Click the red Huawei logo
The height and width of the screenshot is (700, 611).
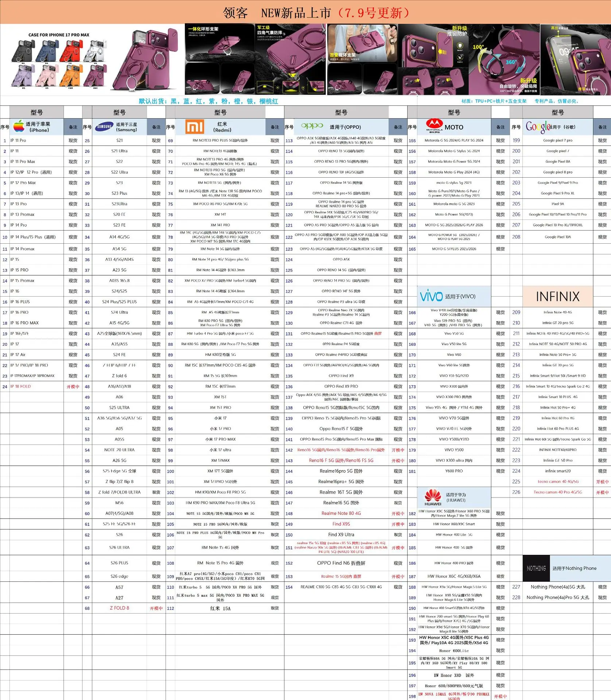point(433,498)
